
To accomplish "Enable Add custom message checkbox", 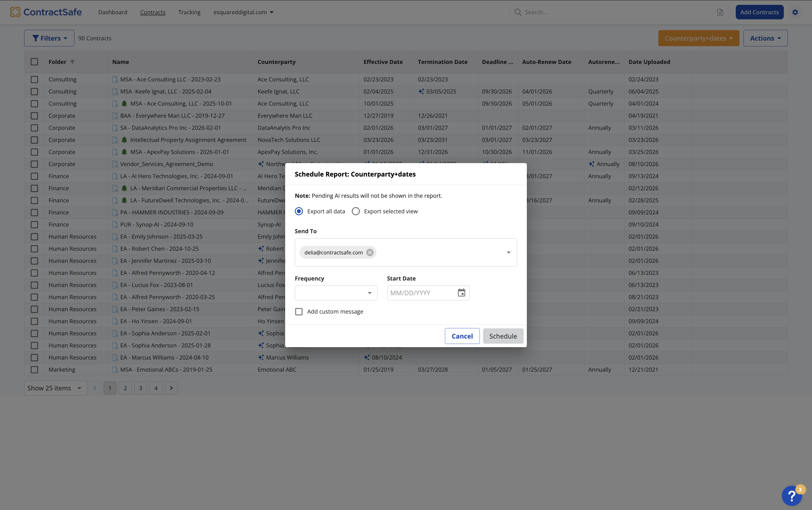I will pos(299,312).
